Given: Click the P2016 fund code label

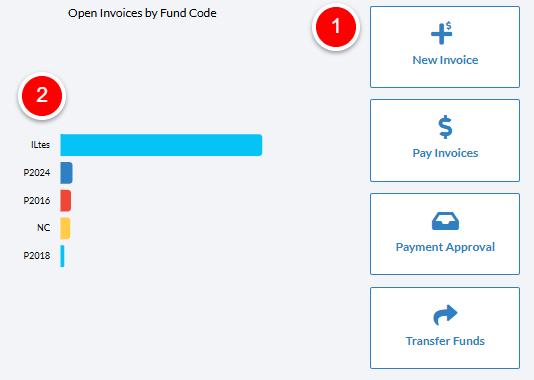Looking at the screenshot, I should point(37,201).
